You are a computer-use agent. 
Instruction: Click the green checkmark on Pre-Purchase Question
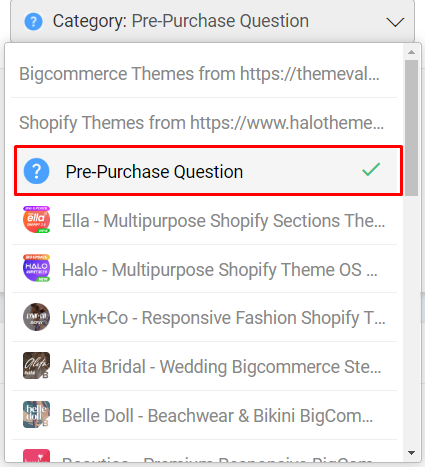(371, 169)
